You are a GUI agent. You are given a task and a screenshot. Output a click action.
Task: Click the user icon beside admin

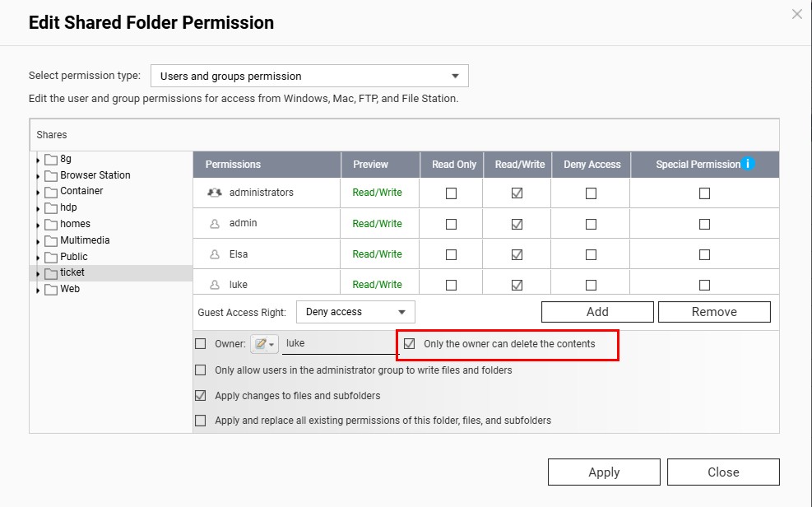(212, 223)
